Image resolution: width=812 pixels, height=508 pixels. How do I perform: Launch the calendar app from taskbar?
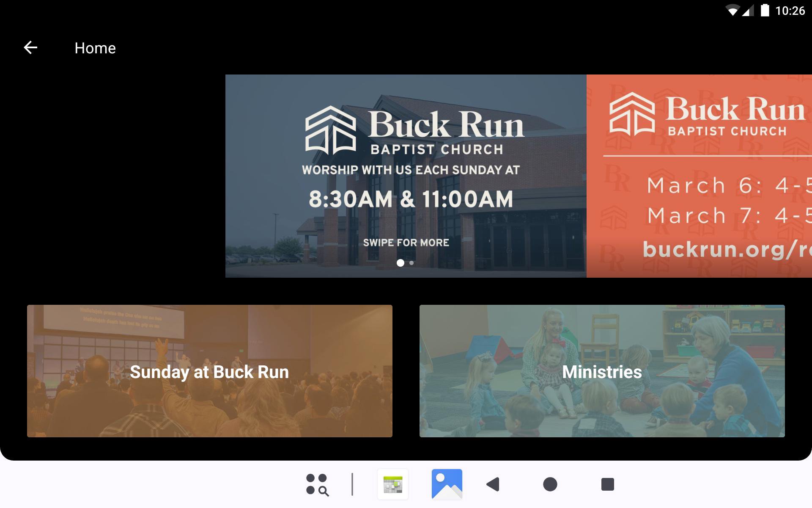(393, 484)
